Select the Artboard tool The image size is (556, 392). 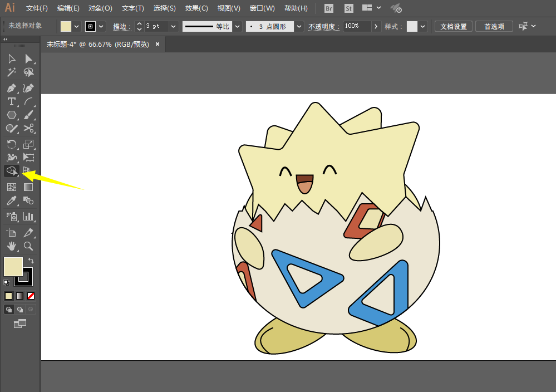[12, 232]
